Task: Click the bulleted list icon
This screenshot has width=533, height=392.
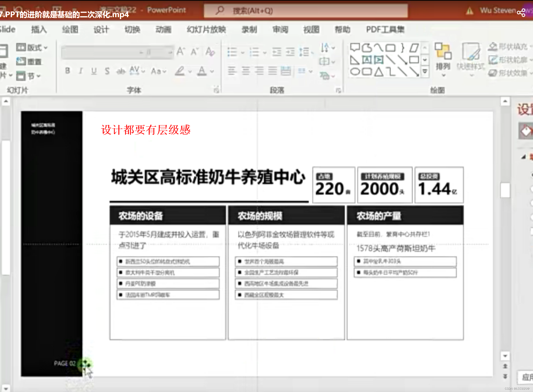Action: (x=232, y=52)
